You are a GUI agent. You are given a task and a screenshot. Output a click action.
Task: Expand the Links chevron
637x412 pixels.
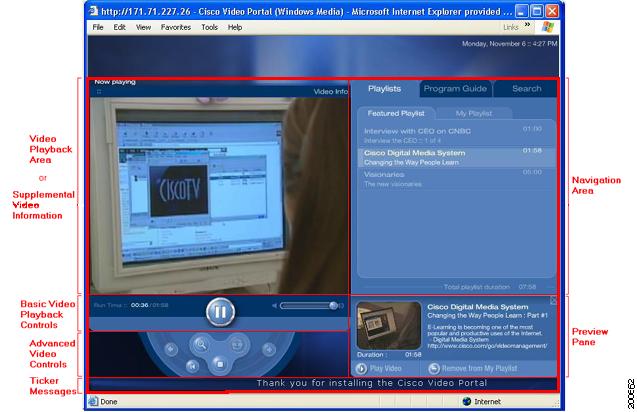[527, 24]
